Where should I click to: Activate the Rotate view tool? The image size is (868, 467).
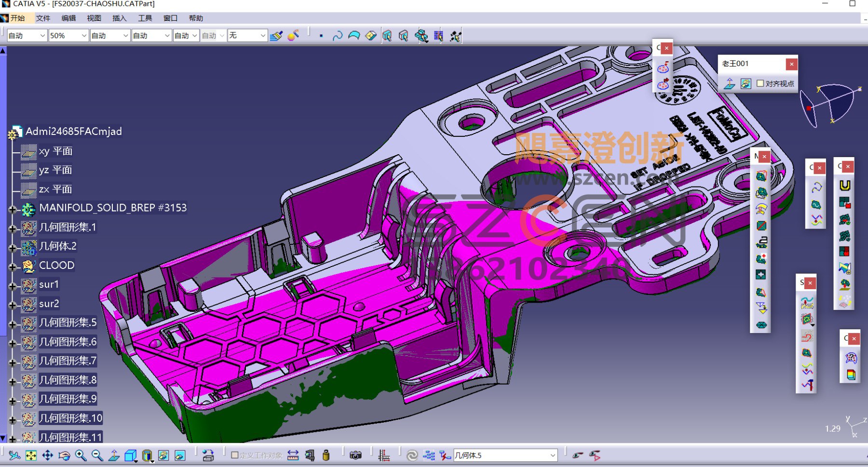click(64, 455)
